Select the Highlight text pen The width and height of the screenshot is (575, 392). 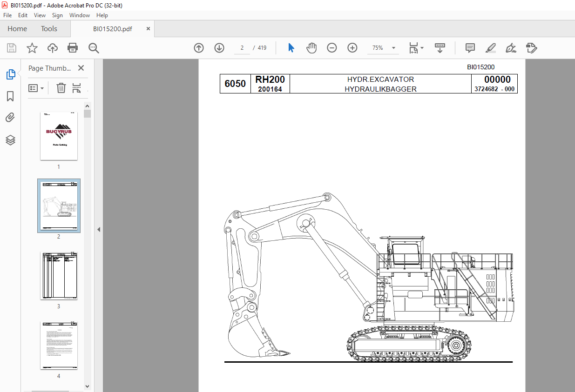(x=490, y=48)
